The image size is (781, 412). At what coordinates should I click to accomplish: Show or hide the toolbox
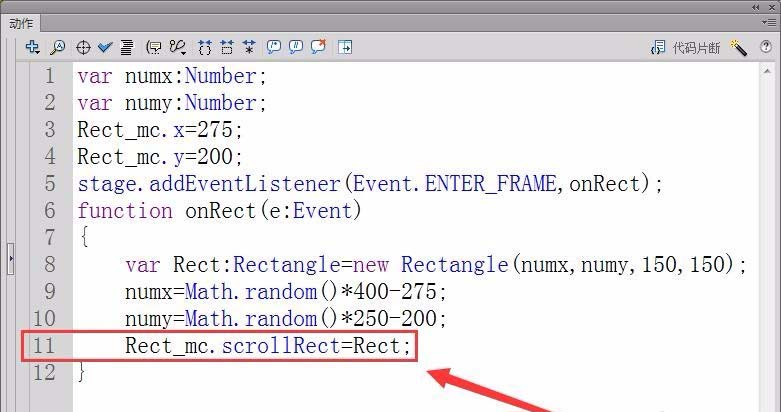click(x=345, y=47)
